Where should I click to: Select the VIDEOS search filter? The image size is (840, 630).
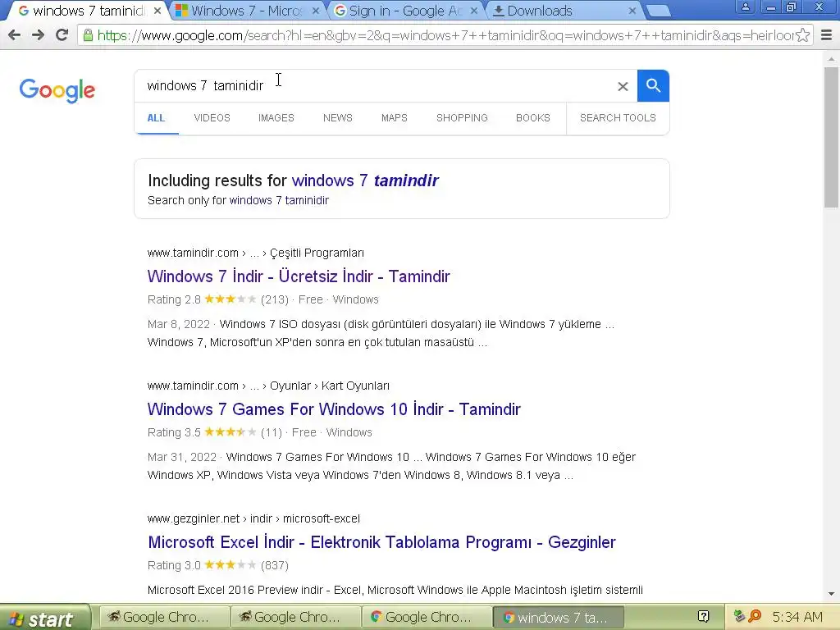point(212,118)
